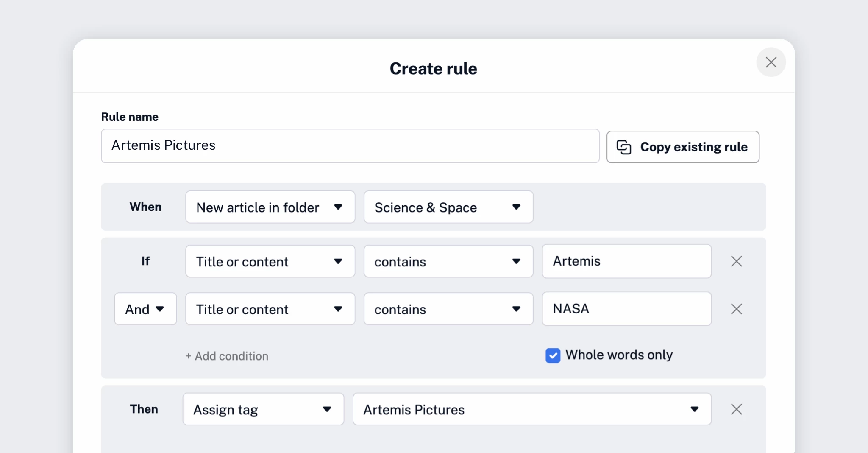Open the Artemis Pictures tag dropdown

[x=532, y=409]
